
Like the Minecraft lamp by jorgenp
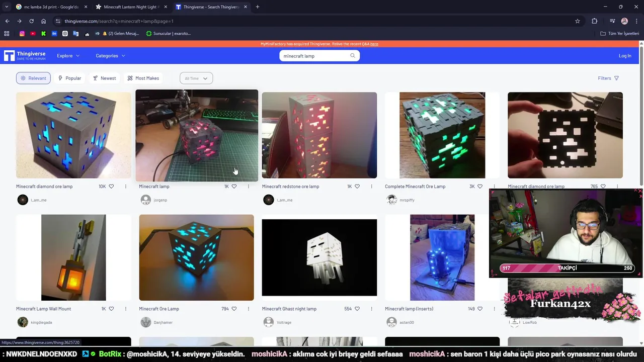[x=234, y=187]
